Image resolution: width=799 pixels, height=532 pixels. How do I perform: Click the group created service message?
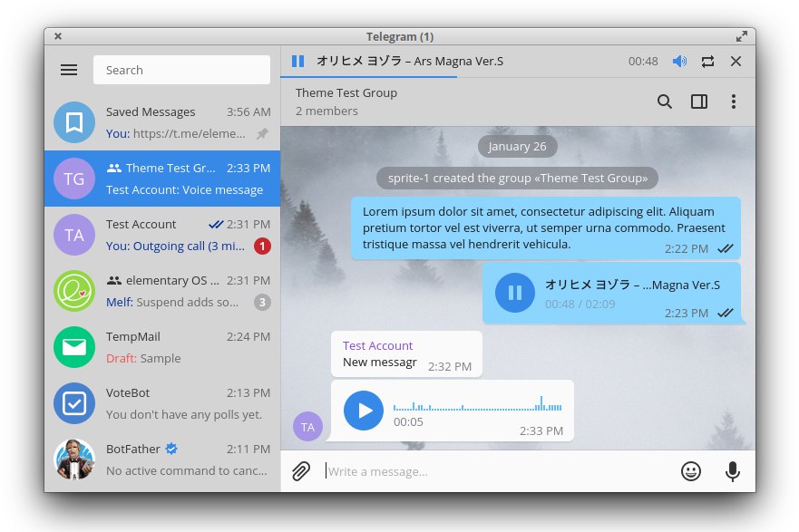pos(517,179)
